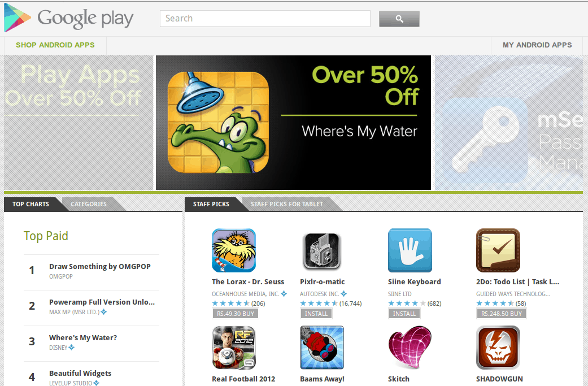Open The Lorax - Dr. Seuss app icon
This screenshot has width=588, height=386.
tap(234, 250)
